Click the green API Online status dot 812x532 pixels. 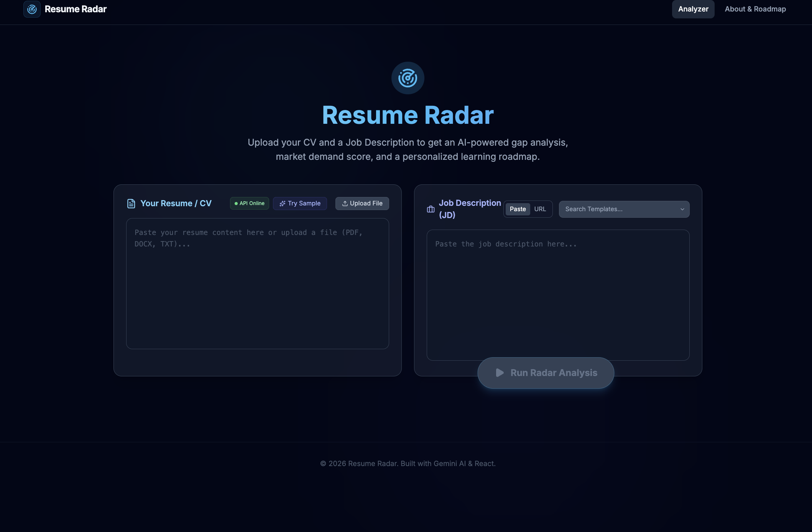(236, 204)
